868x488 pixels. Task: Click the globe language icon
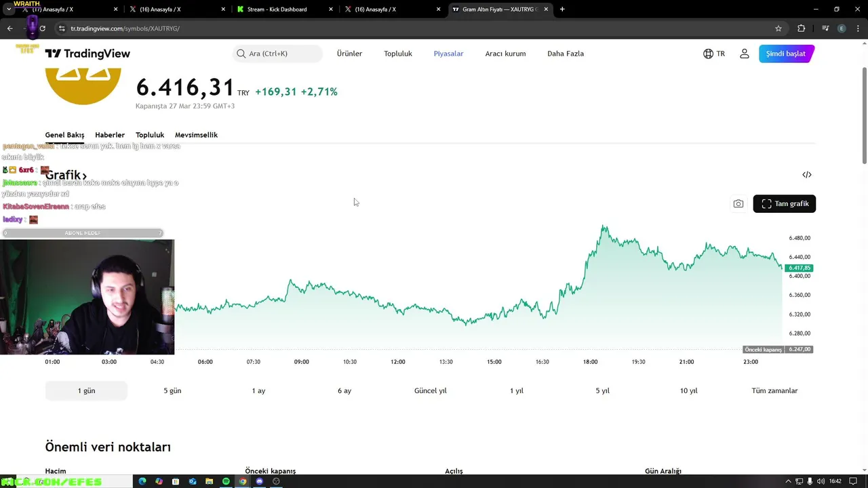[x=708, y=54]
